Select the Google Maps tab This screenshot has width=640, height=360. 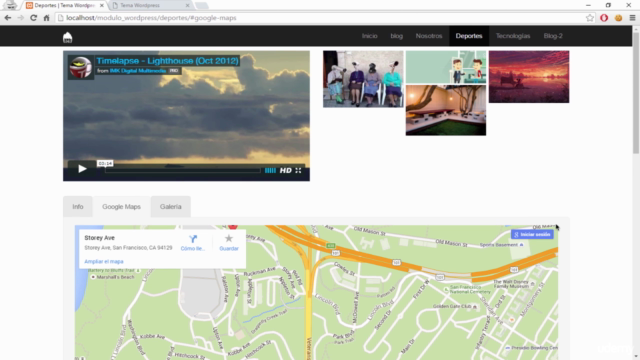121,207
